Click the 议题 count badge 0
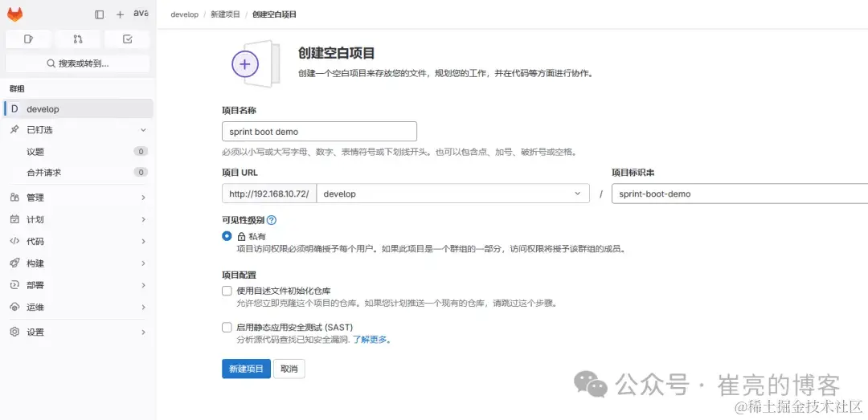868x420 pixels. click(x=141, y=152)
